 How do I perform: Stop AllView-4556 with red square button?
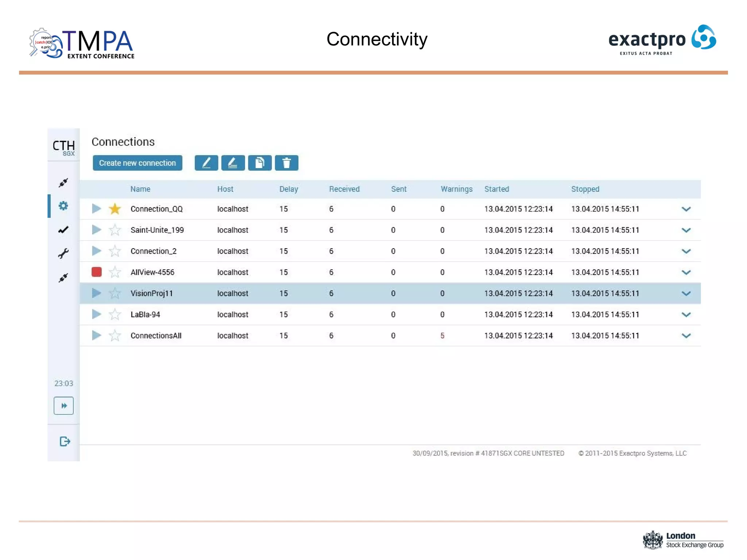(x=96, y=272)
